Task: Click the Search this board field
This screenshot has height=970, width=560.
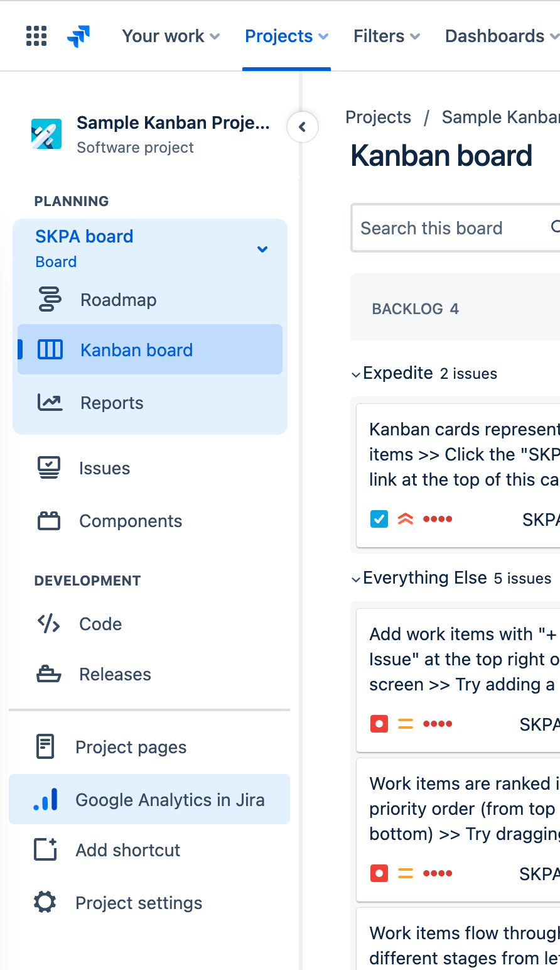Action: click(x=446, y=228)
